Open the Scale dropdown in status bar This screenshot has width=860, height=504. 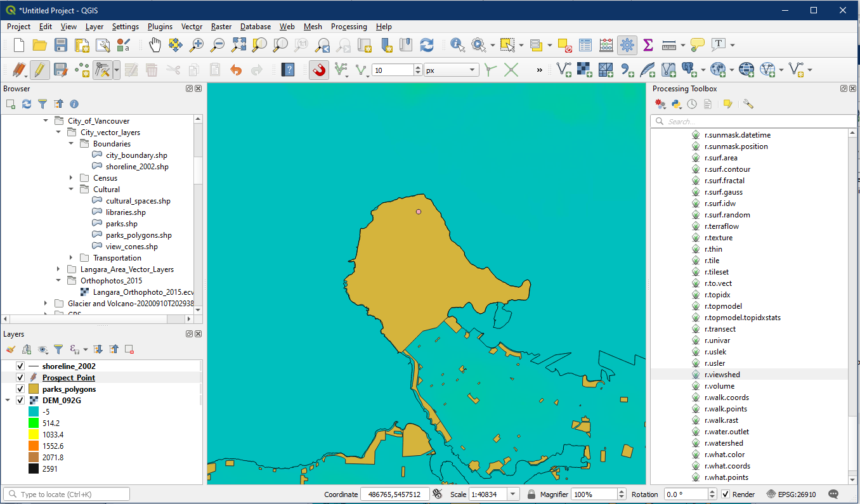tap(513, 494)
